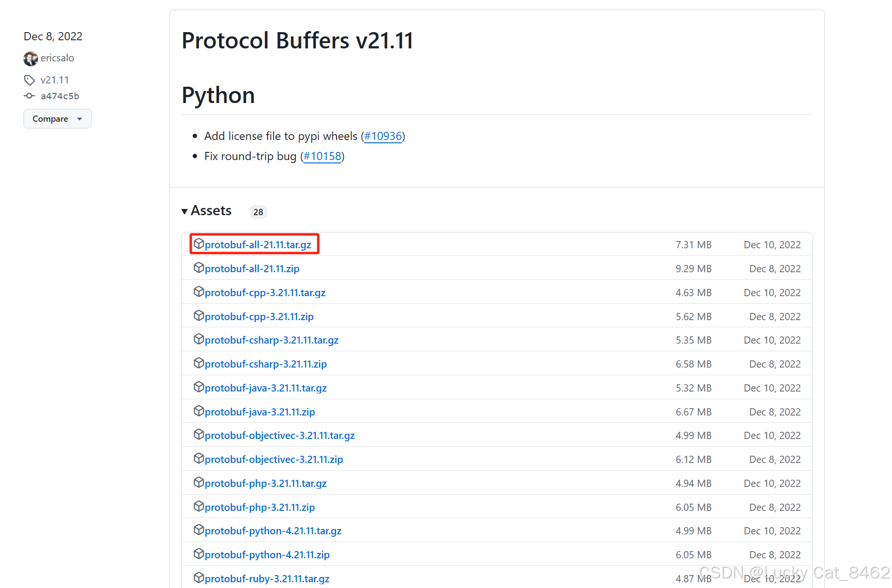Download protobuf-cpp-3.21.11.tar.gz

tap(265, 293)
